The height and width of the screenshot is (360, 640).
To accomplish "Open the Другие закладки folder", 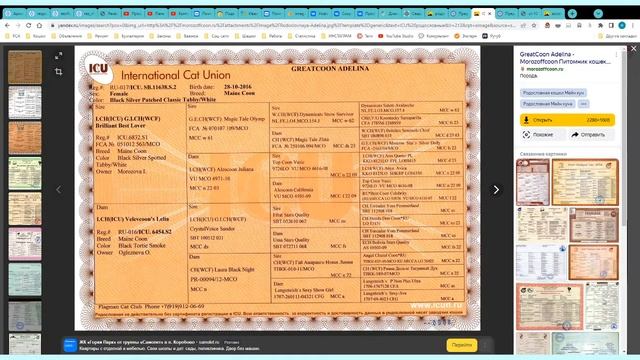I will pos(617,36).
